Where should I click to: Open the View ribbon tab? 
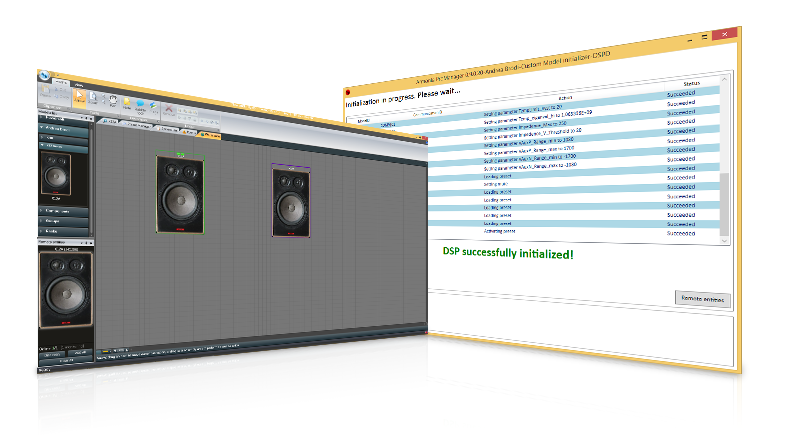click(79, 86)
